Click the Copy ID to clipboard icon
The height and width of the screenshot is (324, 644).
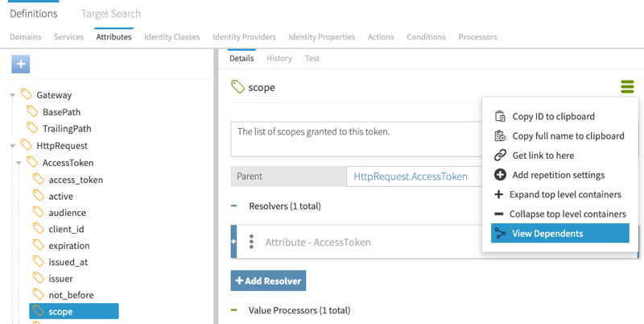pos(500,116)
